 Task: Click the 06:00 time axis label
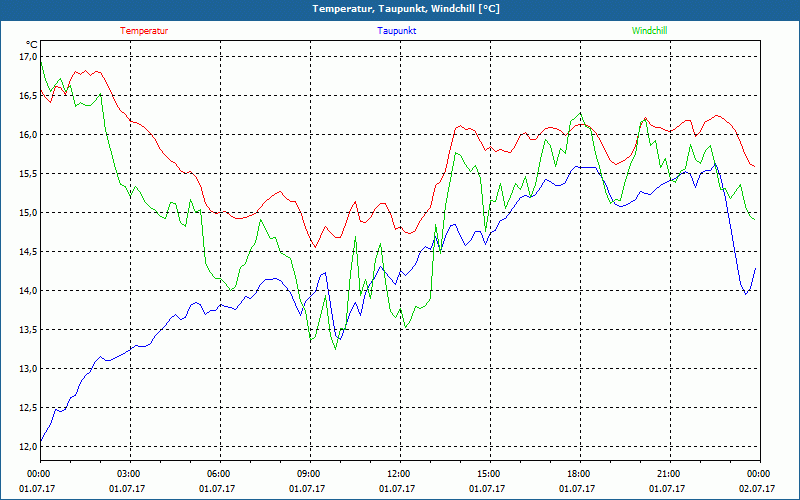[217, 474]
